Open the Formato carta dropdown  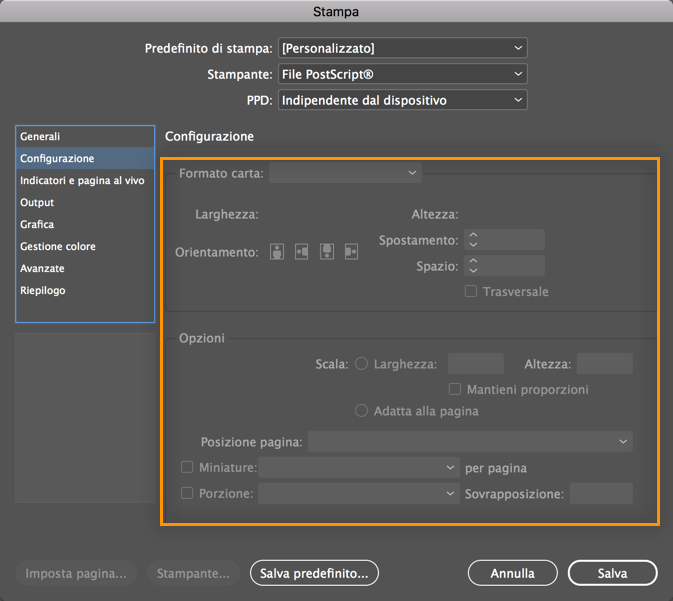(x=345, y=174)
